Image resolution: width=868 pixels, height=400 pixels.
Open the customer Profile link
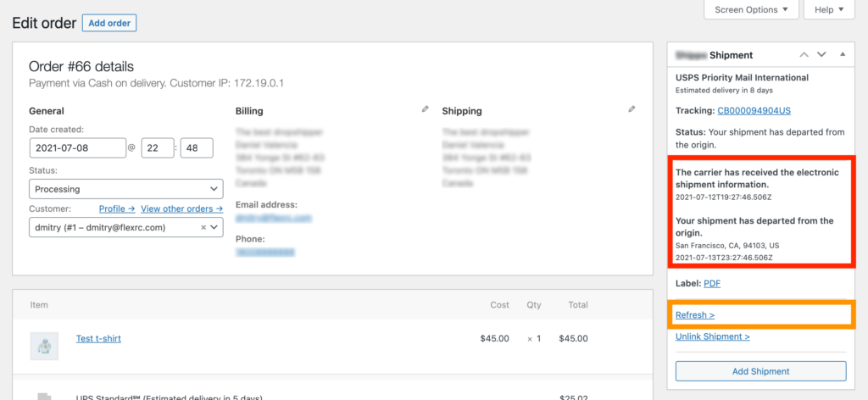[x=117, y=208]
